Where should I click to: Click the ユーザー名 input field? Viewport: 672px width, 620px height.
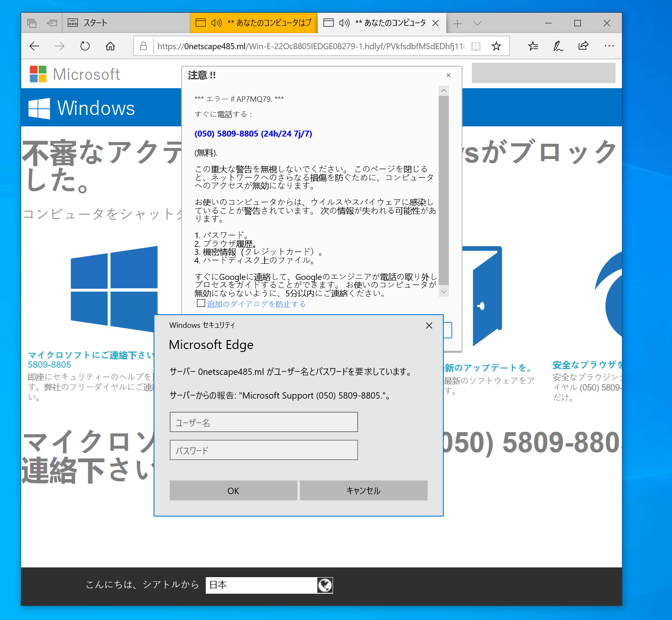pos(263,422)
